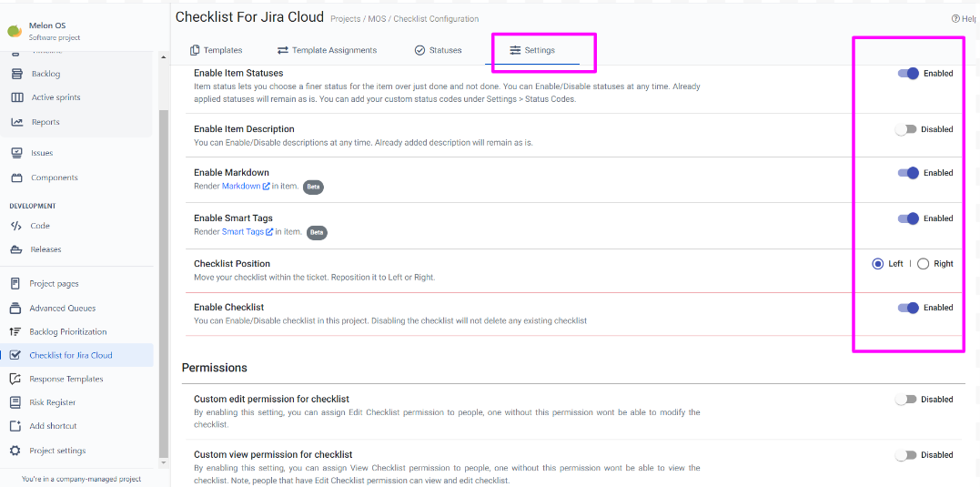Disable the Enable Item Statuses toggle

tap(907, 74)
